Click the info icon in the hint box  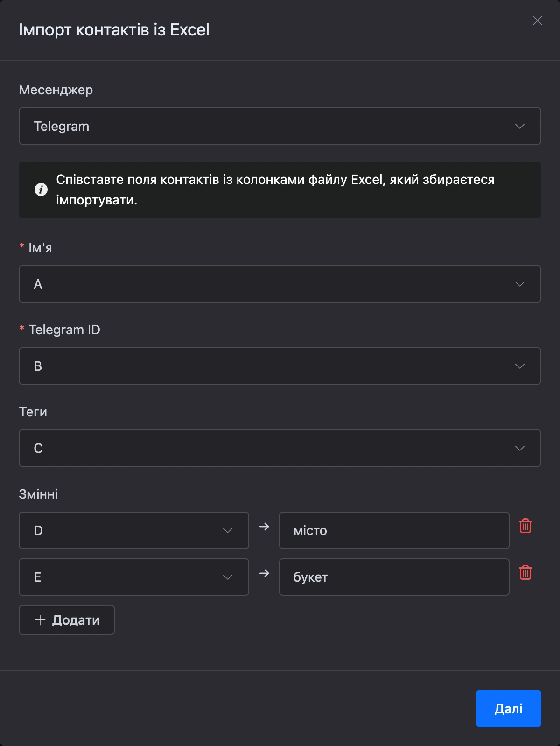[x=41, y=190]
